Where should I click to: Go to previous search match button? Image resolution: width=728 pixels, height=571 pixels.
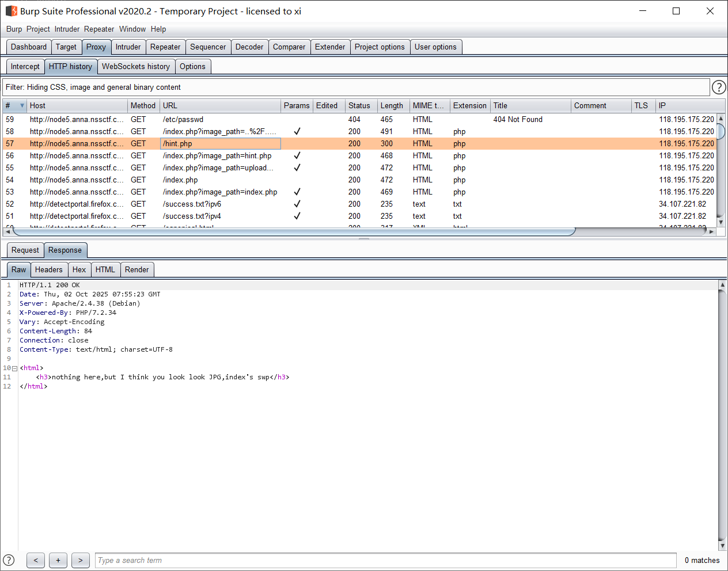(36, 560)
